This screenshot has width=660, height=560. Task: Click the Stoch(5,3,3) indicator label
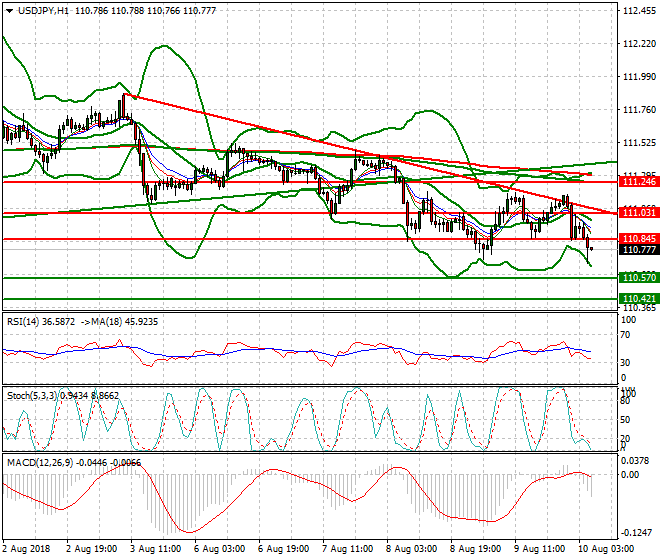(x=32, y=396)
